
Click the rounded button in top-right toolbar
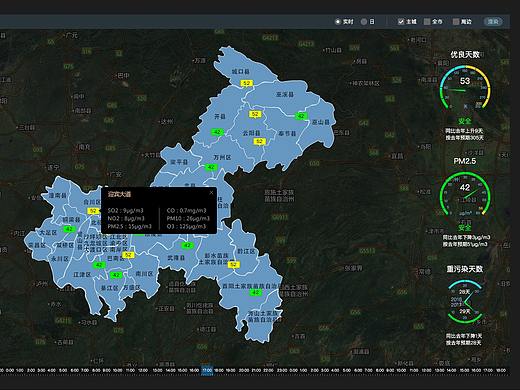(x=493, y=22)
